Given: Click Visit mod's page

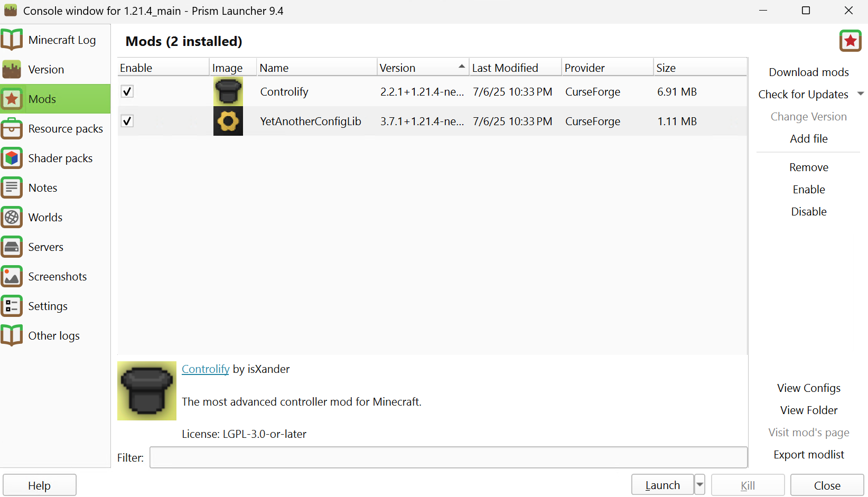Looking at the screenshot, I should tap(809, 432).
